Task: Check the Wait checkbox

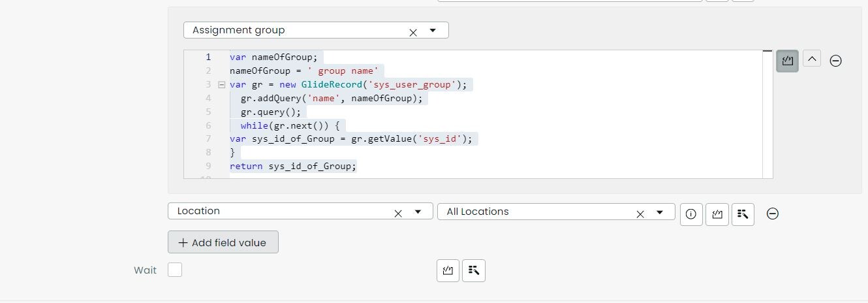Action: (x=175, y=270)
